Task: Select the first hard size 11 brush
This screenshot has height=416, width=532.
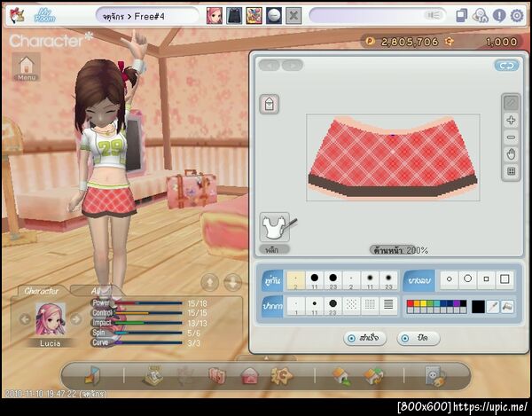Action: point(315,280)
